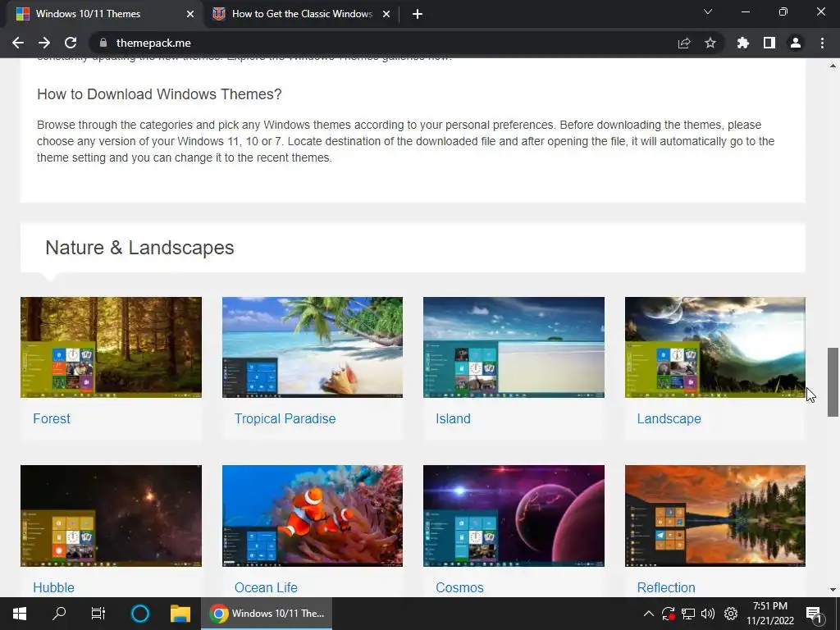Open the notification center icon
Viewport: 840px width, 630px height.
pyautogui.click(x=814, y=614)
